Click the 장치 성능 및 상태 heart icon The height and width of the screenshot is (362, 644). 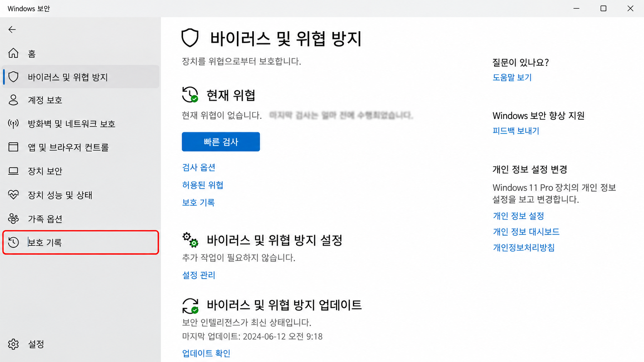coord(13,195)
